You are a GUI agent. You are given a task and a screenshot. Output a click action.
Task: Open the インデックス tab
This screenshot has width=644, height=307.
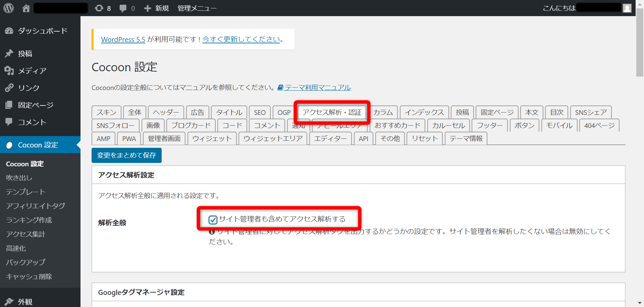424,112
